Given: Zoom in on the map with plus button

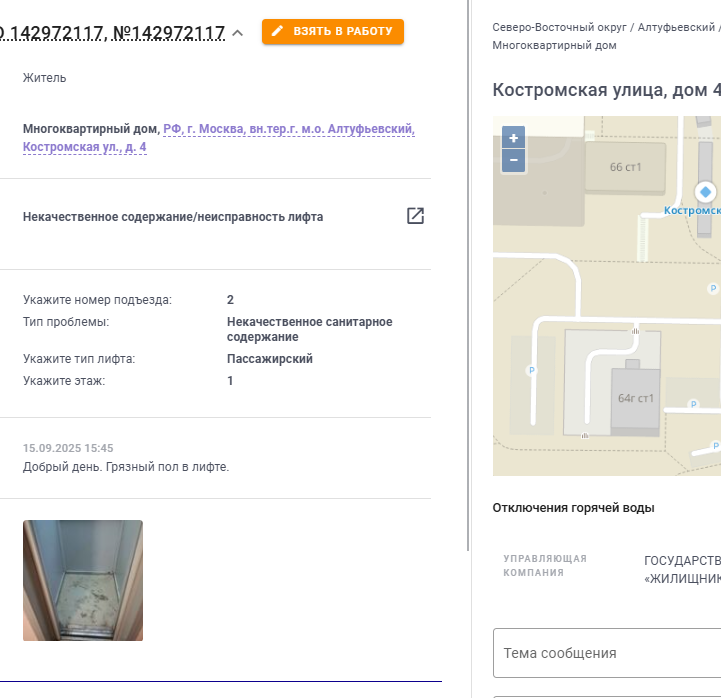Looking at the screenshot, I should [514, 137].
